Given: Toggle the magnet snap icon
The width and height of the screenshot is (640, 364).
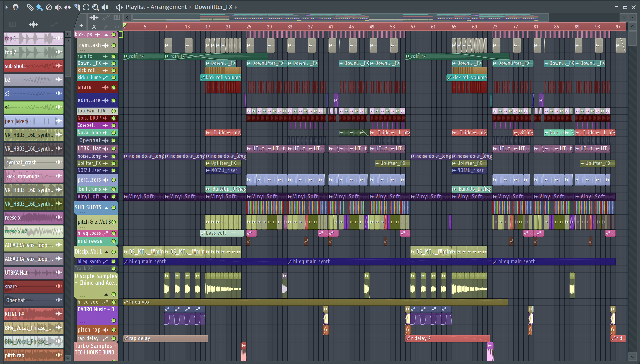Looking at the screenshot, I should click(16, 7).
